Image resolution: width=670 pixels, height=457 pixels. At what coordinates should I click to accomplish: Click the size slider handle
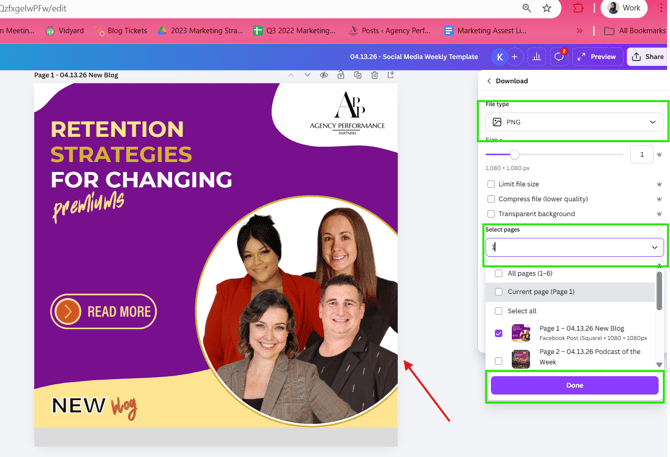click(x=515, y=155)
